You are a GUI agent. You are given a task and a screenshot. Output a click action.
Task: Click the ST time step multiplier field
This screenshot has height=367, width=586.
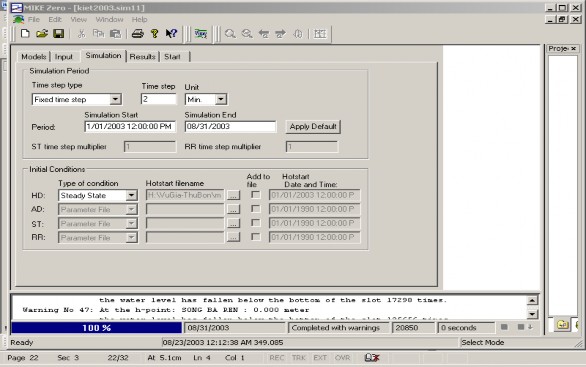149,147
